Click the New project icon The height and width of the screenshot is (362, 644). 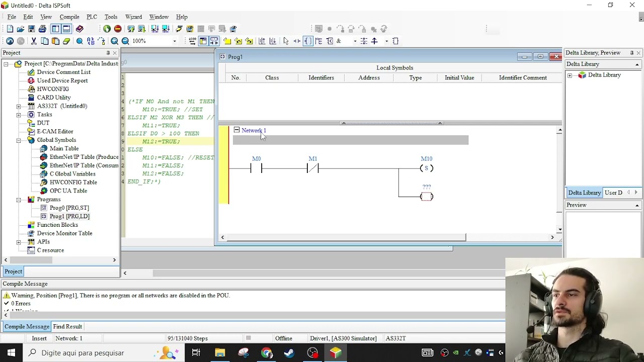tap(10, 29)
